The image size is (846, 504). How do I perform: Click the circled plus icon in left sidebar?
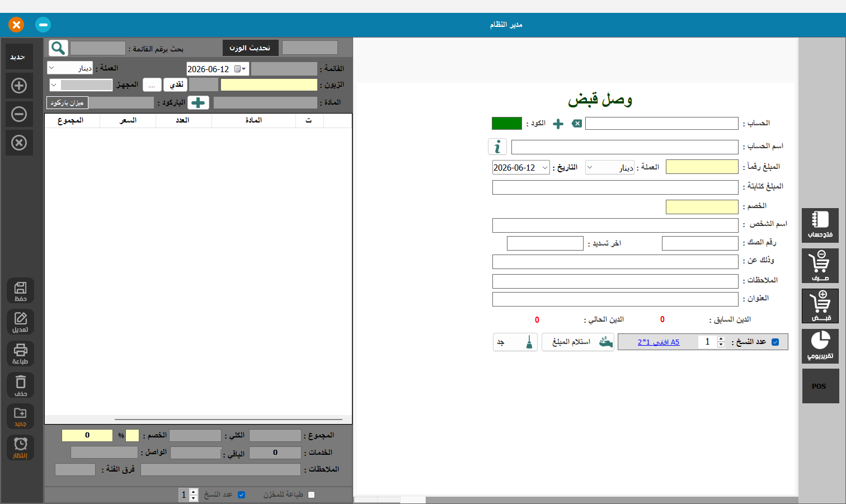[19, 86]
